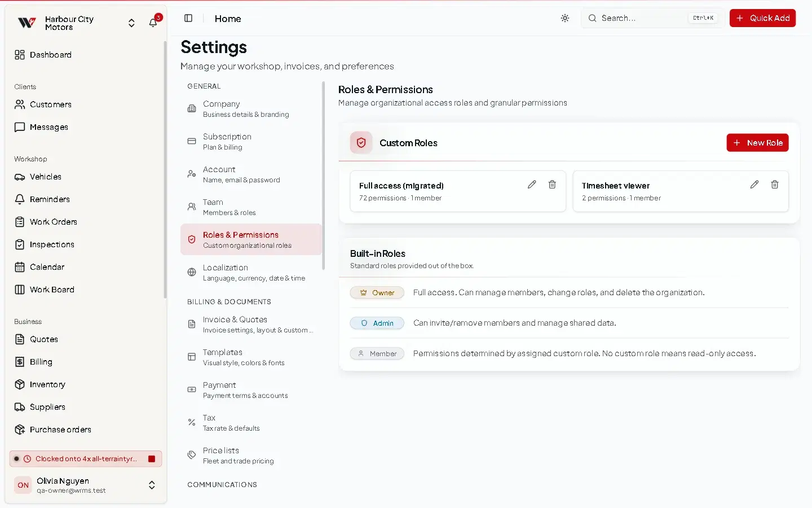
Task: Go to Billing
Action: (x=85, y=362)
